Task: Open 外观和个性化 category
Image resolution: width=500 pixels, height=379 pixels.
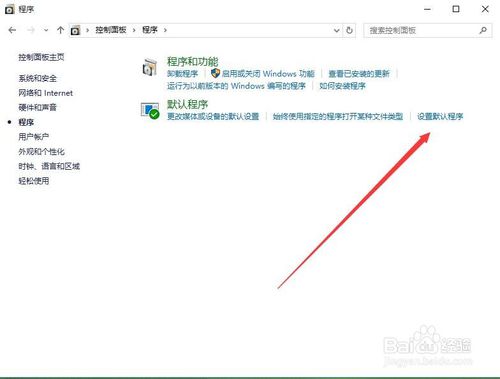Action: point(41,152)
